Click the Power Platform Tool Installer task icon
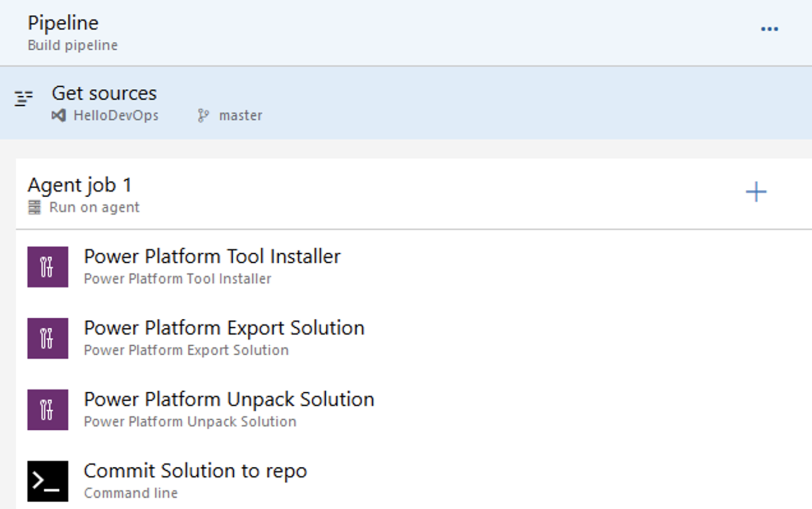 (47, 267)
